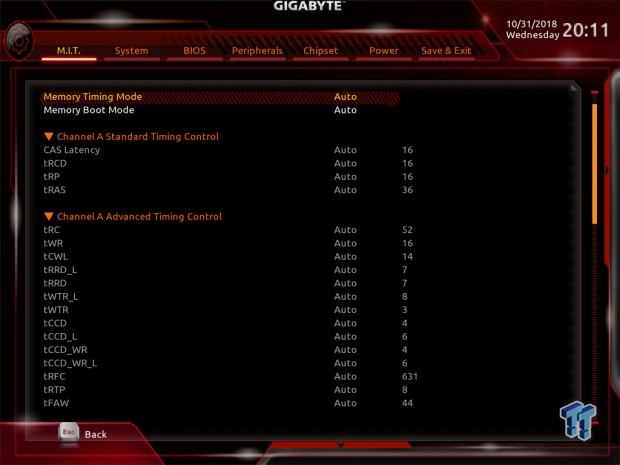This screenshot has width=620, height=465.
Task: Collapse Channel A Standard Timing Control
Action: (49, 136)
